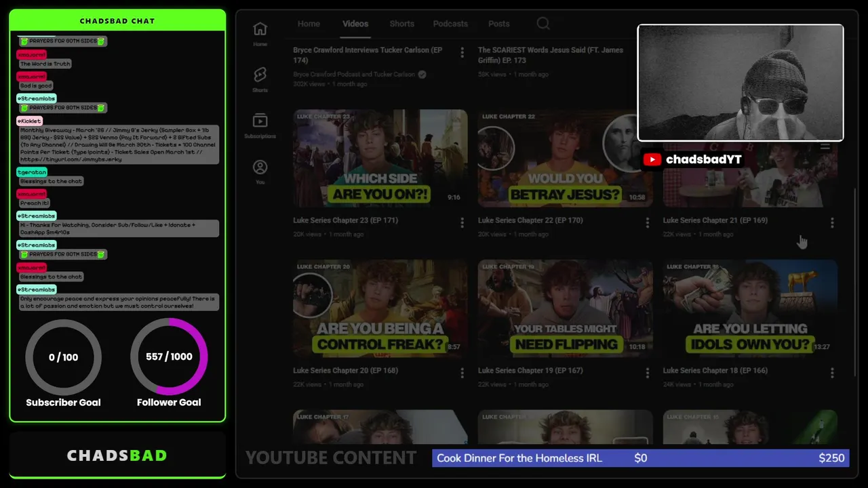Click Your Tables Might Need Flipping thumbnail

click(x=565, y=308)
